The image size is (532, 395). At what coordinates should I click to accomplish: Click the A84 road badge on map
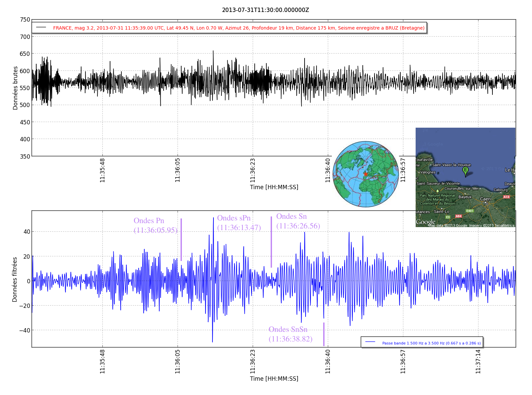point(459,216)
